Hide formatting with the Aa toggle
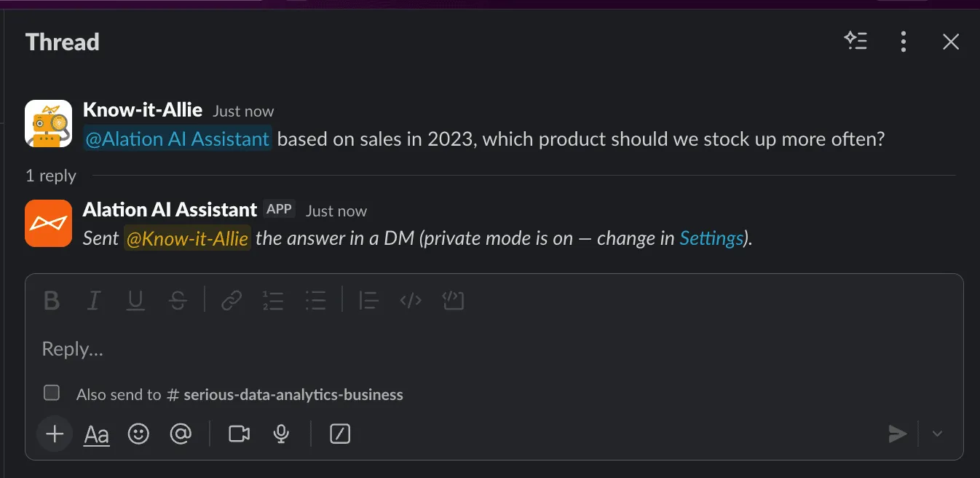 pyautogui.click(x=95, y=434)
